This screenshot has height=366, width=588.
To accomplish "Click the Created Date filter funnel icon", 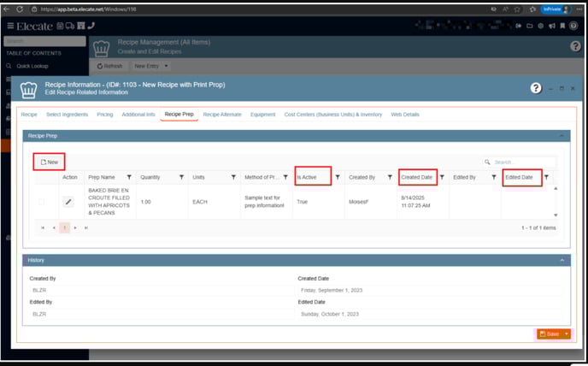I will coord(442,177).
